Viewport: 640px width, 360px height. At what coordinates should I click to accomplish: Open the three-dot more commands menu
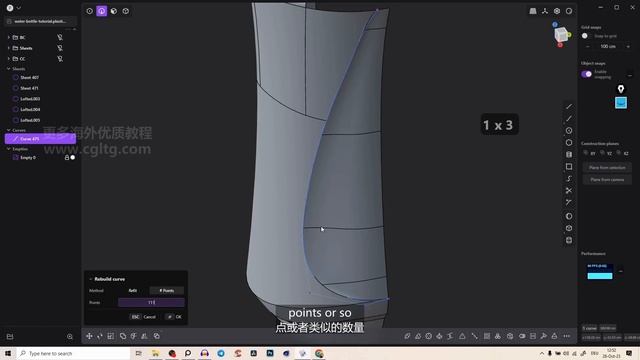pos(567,336)
